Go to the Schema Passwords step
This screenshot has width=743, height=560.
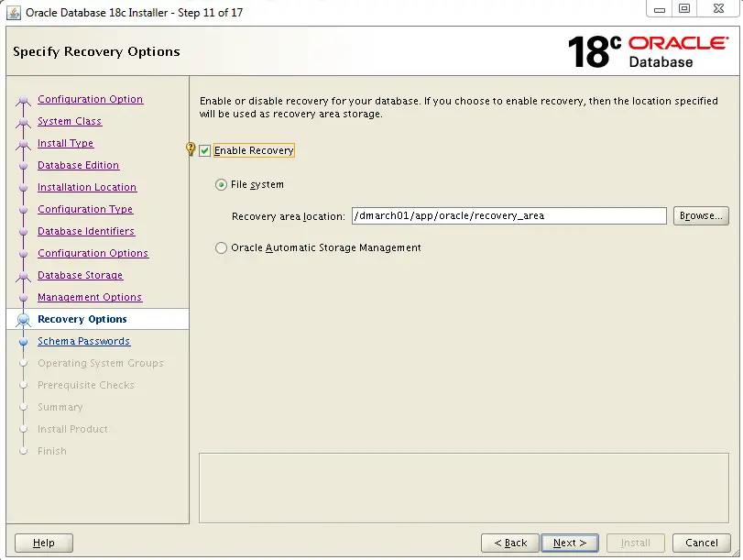[84, 341]
